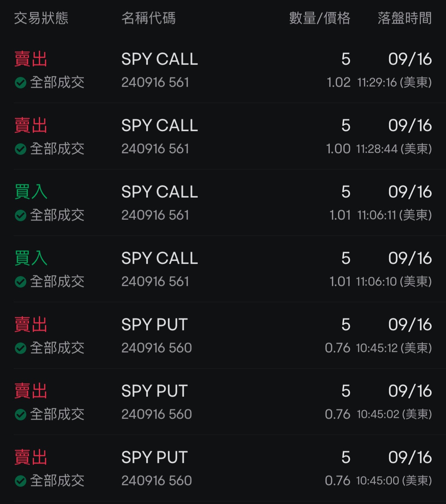Click check icon of 10:45:02 SPY PUT order
Screen dimensions: 446x504
click(21, 414)
